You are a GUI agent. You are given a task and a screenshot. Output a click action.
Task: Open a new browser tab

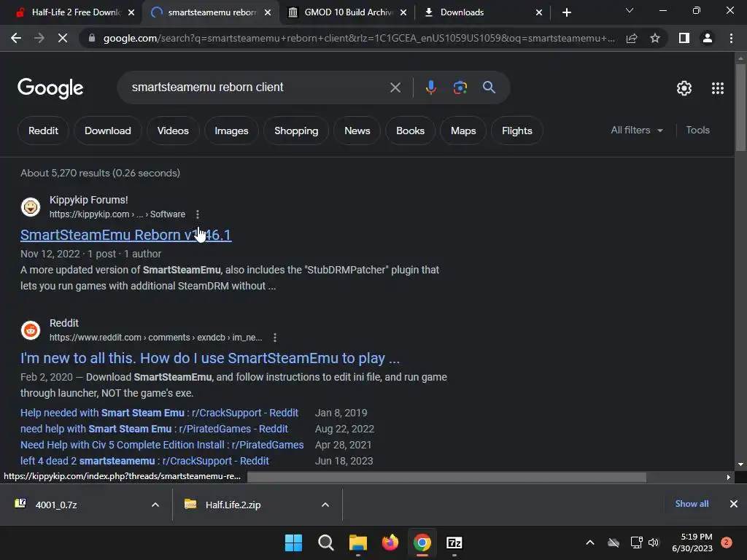(566, 12)
